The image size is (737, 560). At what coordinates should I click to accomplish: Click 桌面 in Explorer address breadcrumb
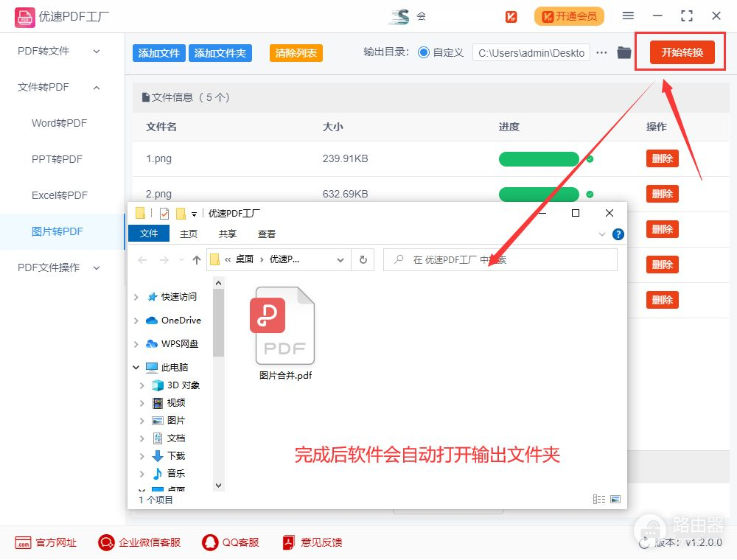[245, 260]
